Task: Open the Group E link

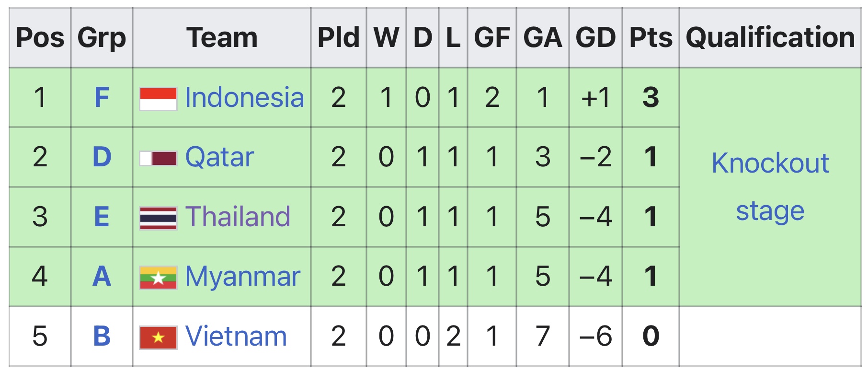Action: [x=102, y=217]
